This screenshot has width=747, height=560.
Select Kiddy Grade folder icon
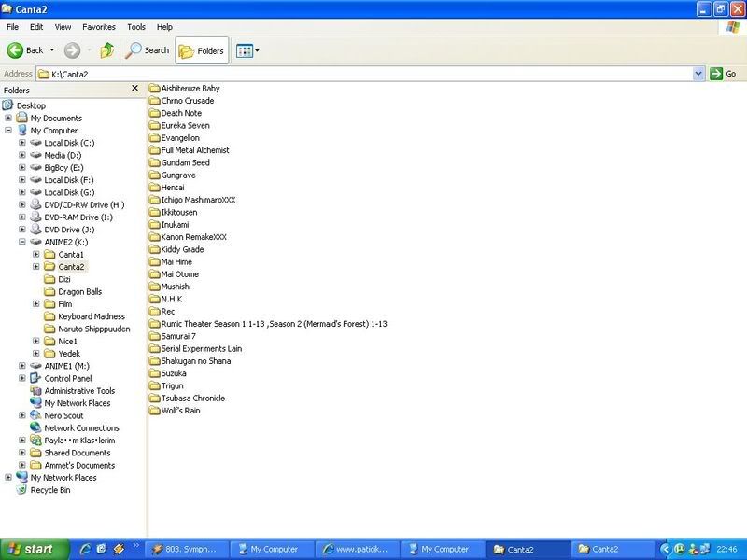coord(154,249)
